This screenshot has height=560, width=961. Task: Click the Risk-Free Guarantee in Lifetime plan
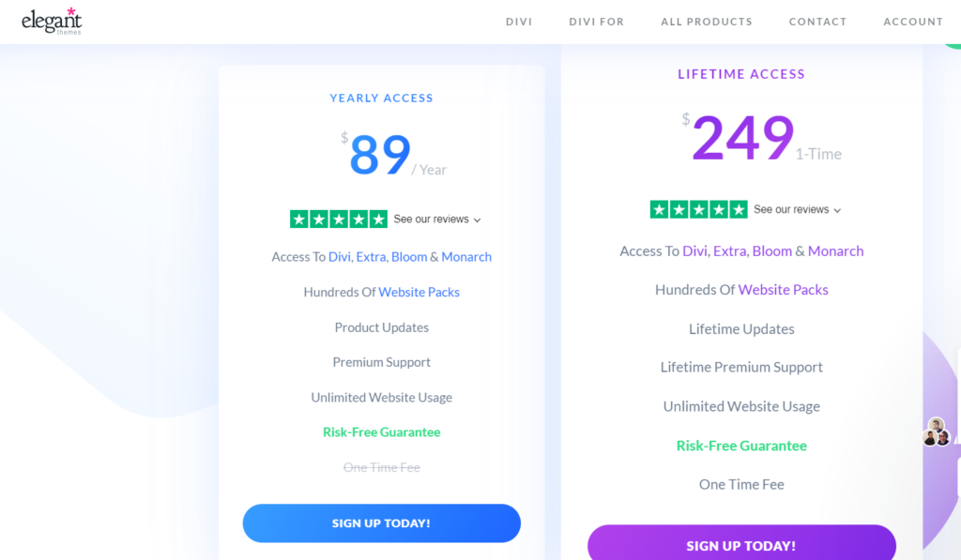click(x=741, y=446)
